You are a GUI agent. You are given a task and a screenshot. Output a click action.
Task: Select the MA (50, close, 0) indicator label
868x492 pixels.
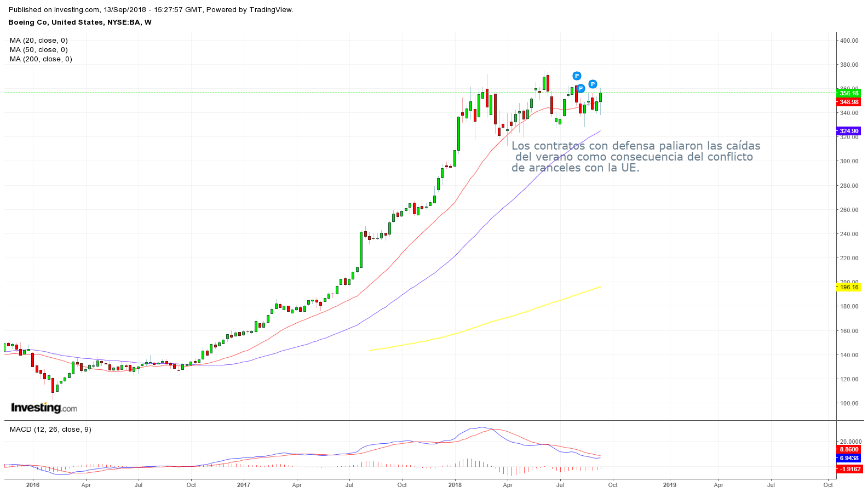click(x=39, y=50)
